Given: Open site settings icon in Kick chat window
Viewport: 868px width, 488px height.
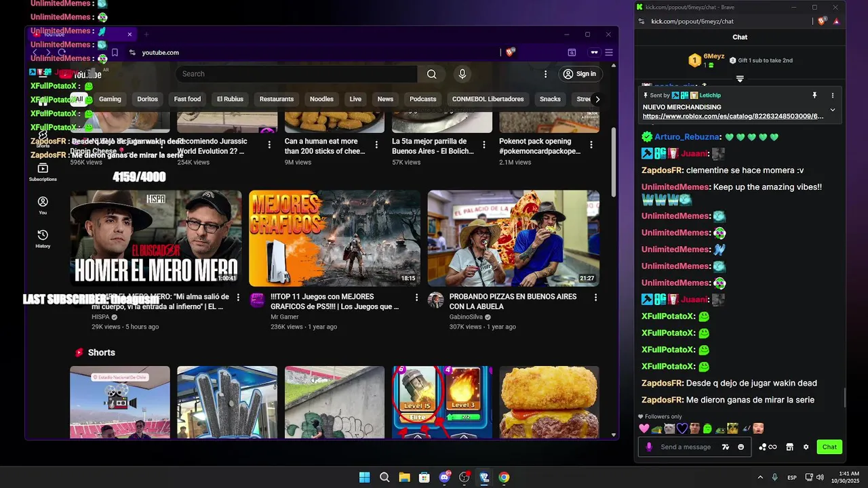Looking at the screenshot, I should click(641, 21).
